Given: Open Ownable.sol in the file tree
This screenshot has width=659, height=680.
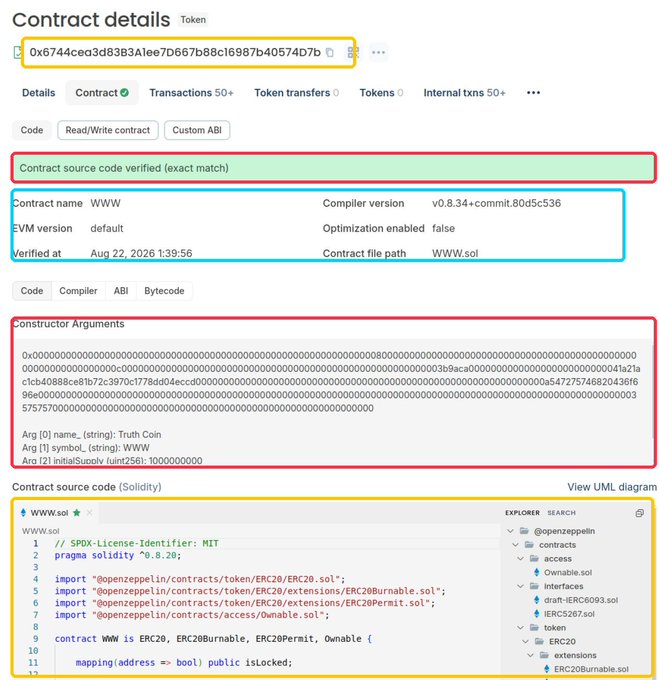Looking at the screenshot, I should click(568, 572).
